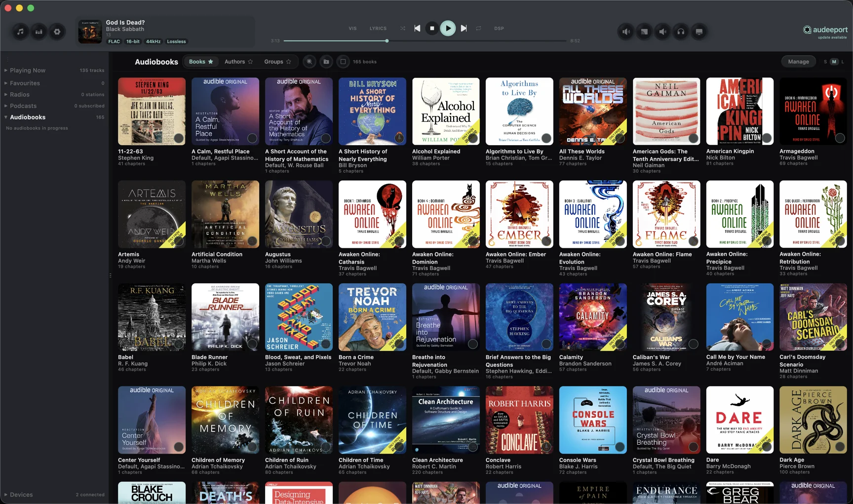Viewport: 853px width, 504px height.
Task: Open the settings gear icon
Action: (57, 32)
